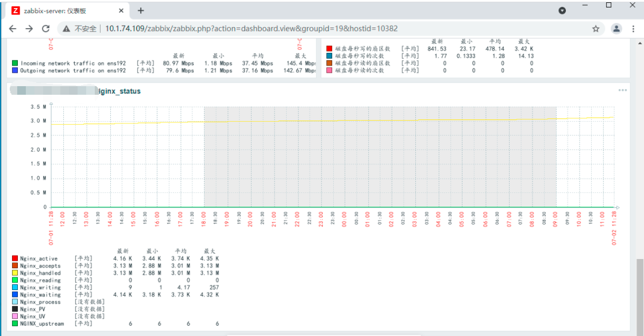Click the browser back arrow

[x=13, y=28]
